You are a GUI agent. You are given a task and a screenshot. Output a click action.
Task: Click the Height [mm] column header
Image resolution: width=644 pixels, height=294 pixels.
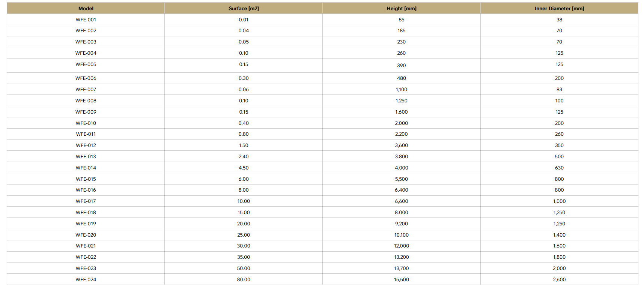coord(402,8)
